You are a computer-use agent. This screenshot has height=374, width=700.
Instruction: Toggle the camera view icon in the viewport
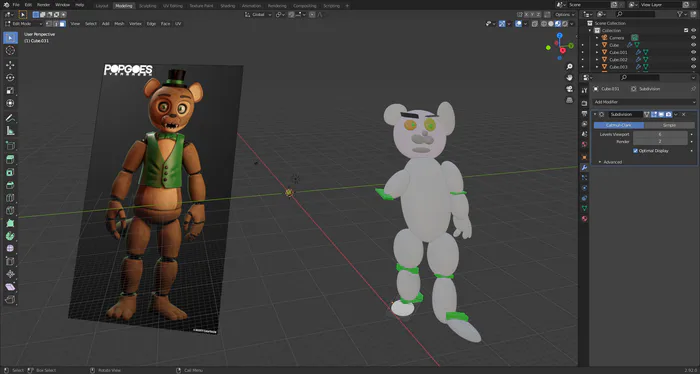(569, 89)
